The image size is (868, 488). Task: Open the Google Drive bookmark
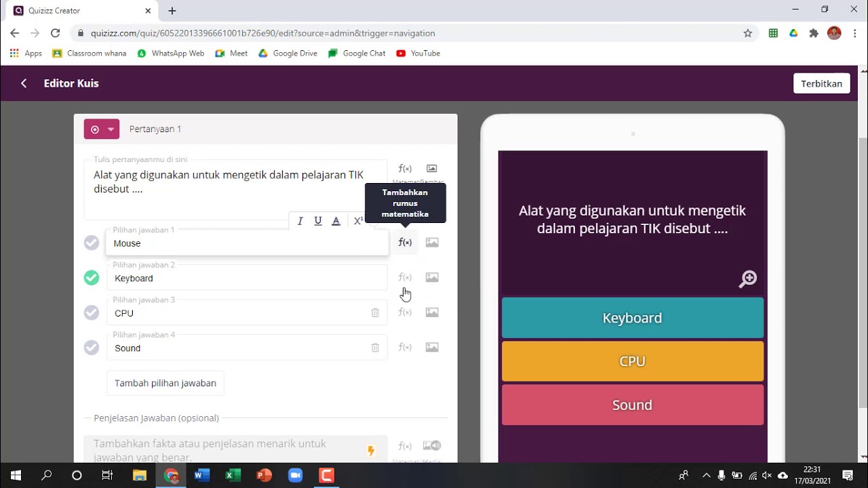coord(288,54)
